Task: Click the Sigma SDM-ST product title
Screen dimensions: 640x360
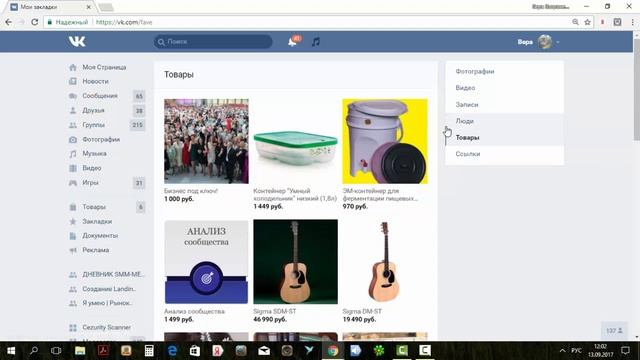Action: (275, 311)
